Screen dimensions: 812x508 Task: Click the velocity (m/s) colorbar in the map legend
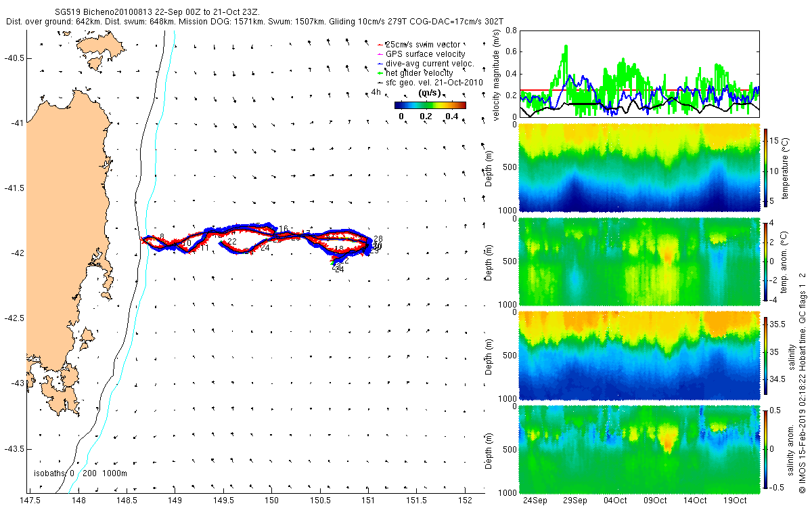(x=430, y=105)
